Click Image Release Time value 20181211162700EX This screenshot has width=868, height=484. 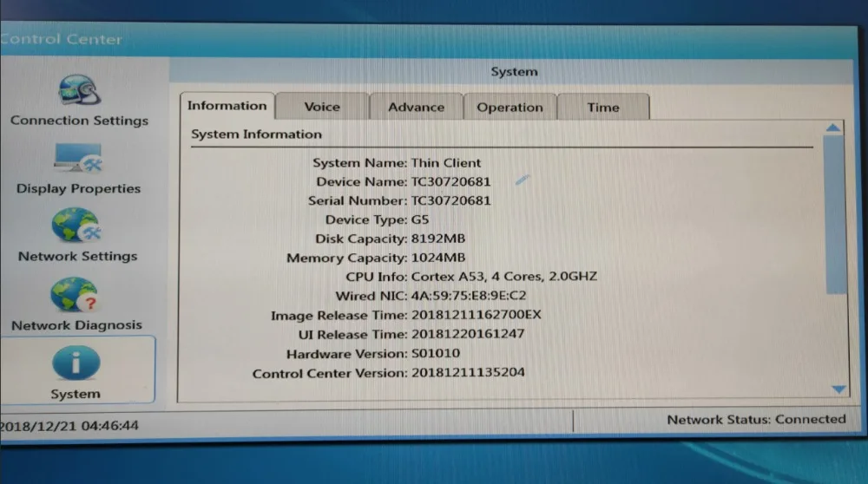tap(476, 315)
